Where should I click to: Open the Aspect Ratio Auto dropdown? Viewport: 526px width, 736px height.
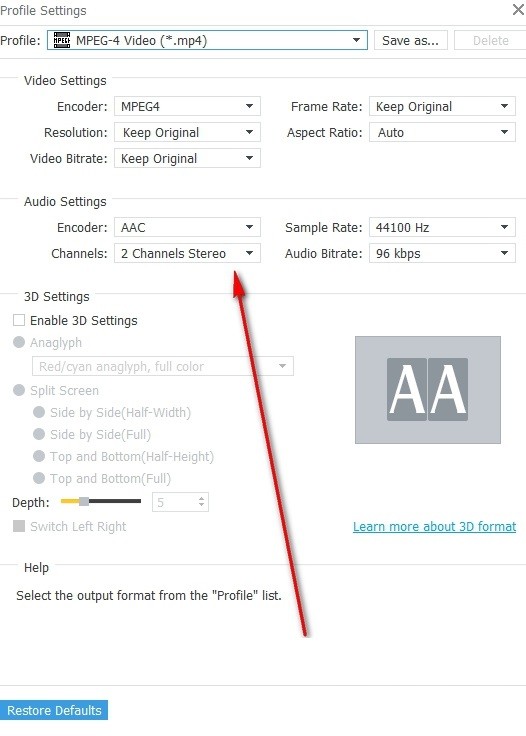coord(442,132)
